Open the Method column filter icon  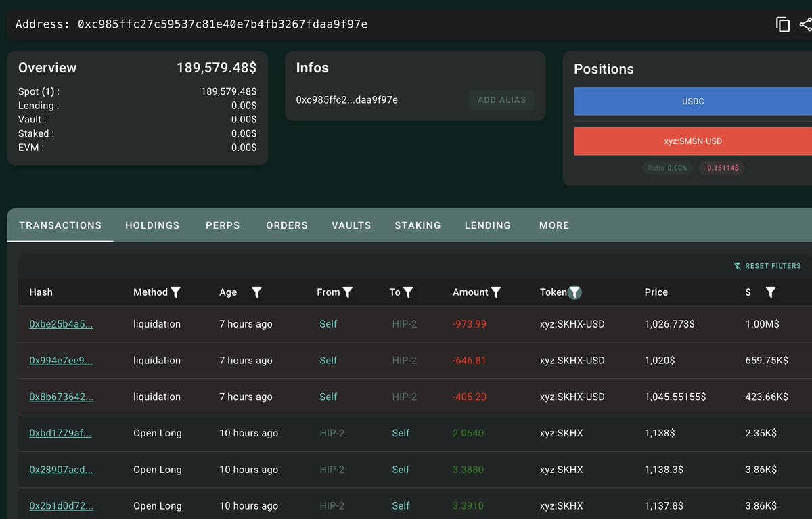tap(176, 292)
